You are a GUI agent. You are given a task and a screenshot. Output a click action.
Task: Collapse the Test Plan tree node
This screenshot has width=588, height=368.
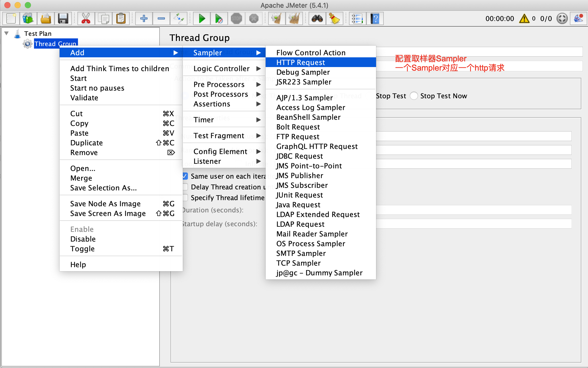point(6,33)
